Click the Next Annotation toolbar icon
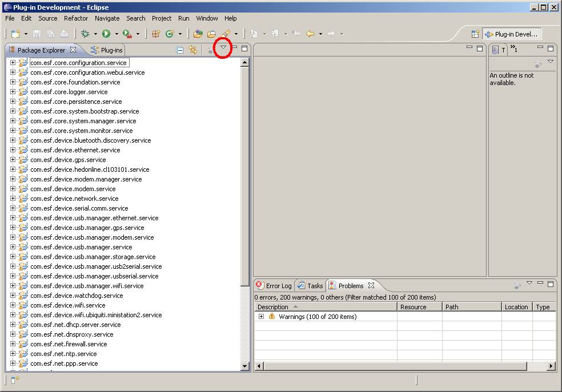 254,34
